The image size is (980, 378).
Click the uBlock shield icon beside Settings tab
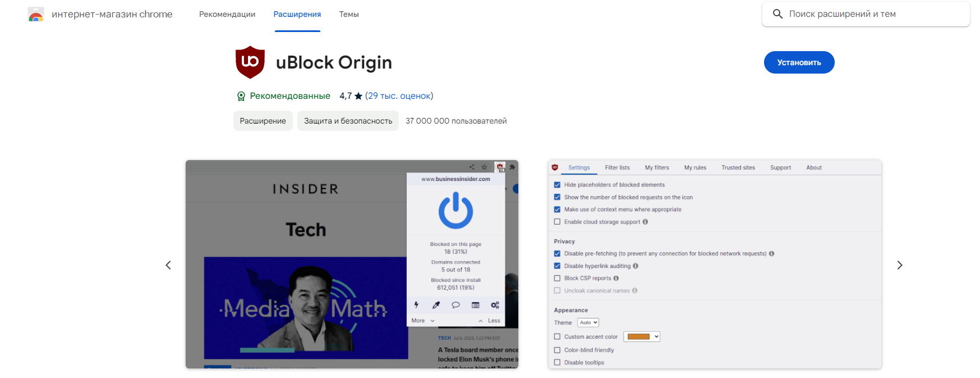[555, 167]
